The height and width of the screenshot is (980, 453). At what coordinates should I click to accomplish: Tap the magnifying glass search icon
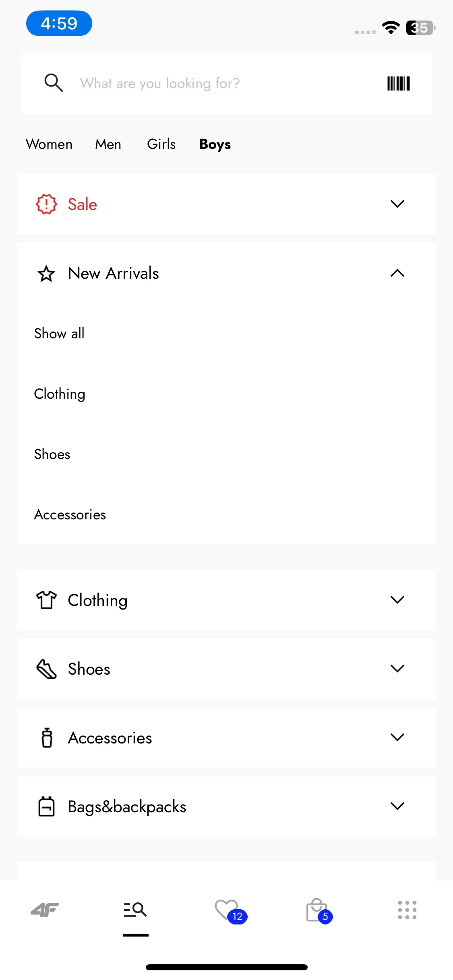tap(54, 83)
